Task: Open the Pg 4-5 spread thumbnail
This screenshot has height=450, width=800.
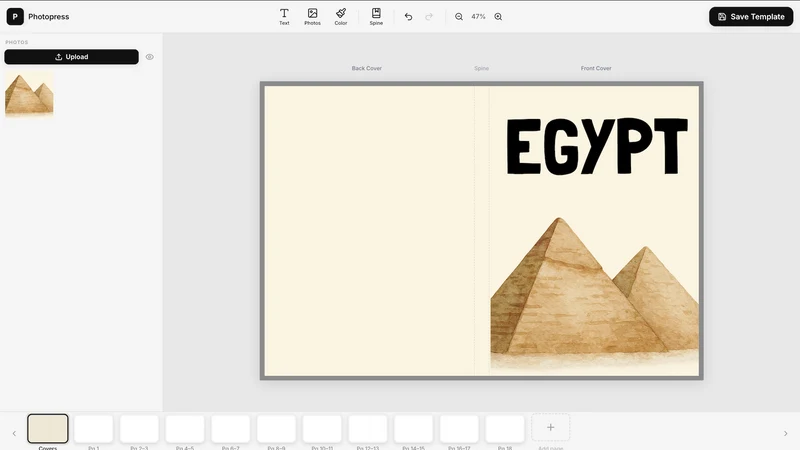Action: tap(185, 428)
